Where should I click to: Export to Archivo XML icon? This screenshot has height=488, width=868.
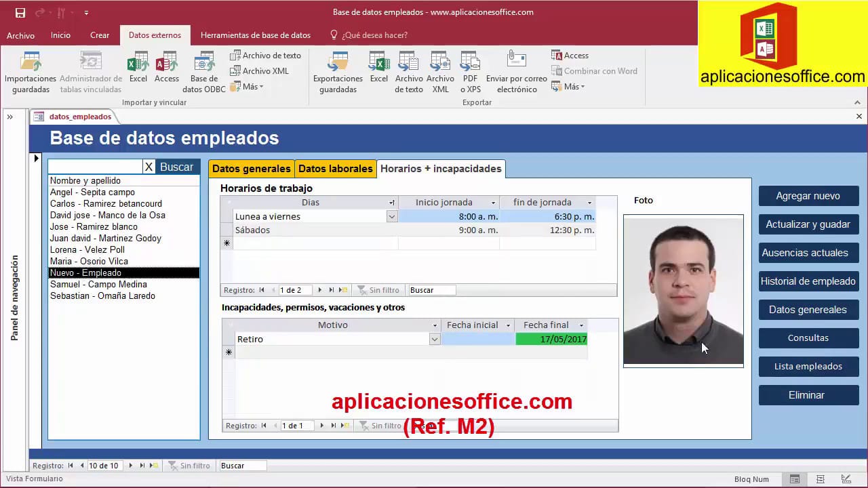point(440,64)
